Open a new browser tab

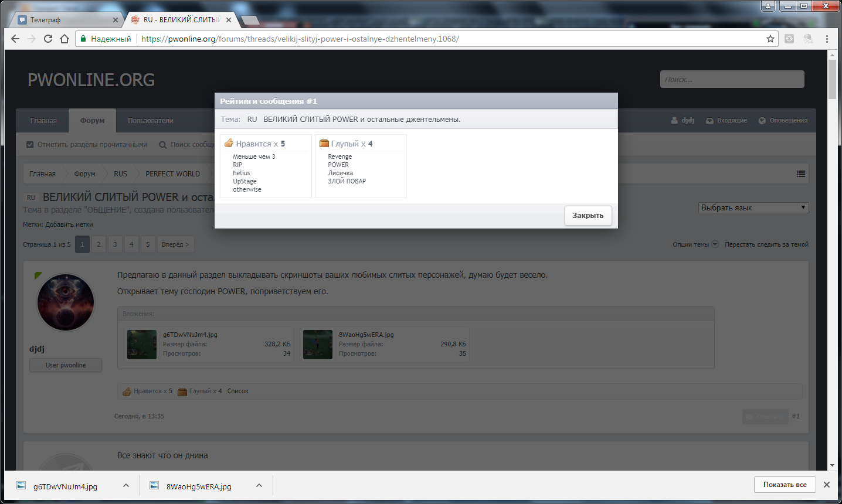(250, 21)
